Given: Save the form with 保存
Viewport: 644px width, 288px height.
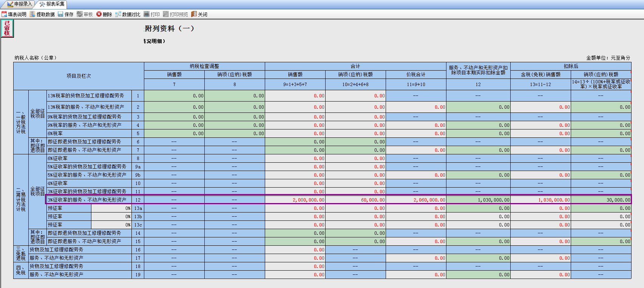Looking at the screenshot, I should pyautogui.click(x=66, y=14).
